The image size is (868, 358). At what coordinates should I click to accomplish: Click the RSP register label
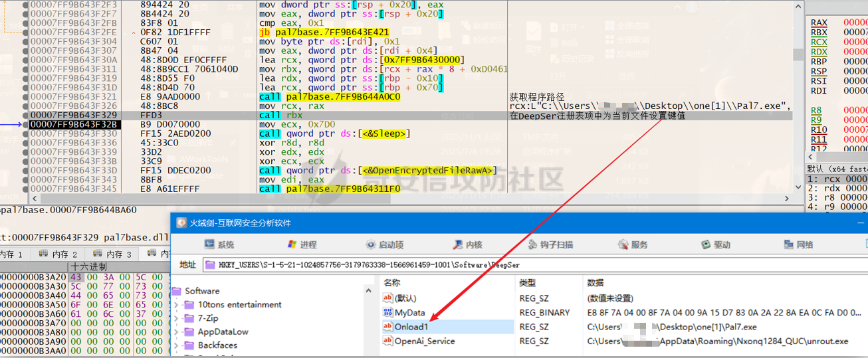[x=819, y=71]
